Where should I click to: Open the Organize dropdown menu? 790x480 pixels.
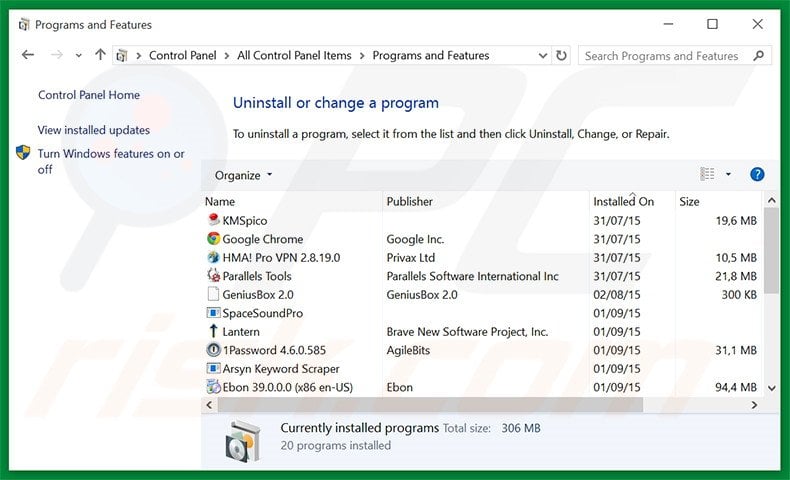point(243,175)
